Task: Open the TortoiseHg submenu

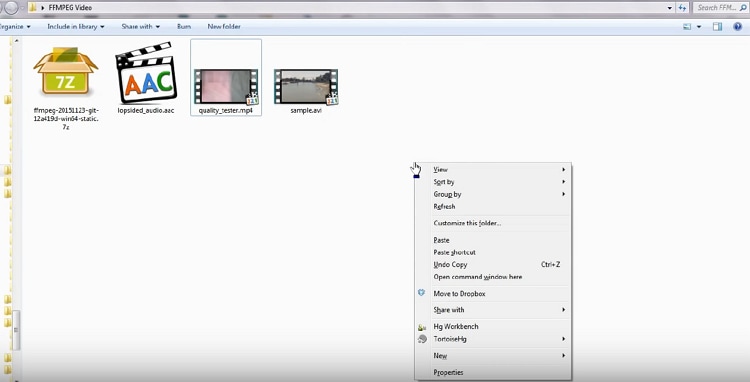Action: pos(493,338)
